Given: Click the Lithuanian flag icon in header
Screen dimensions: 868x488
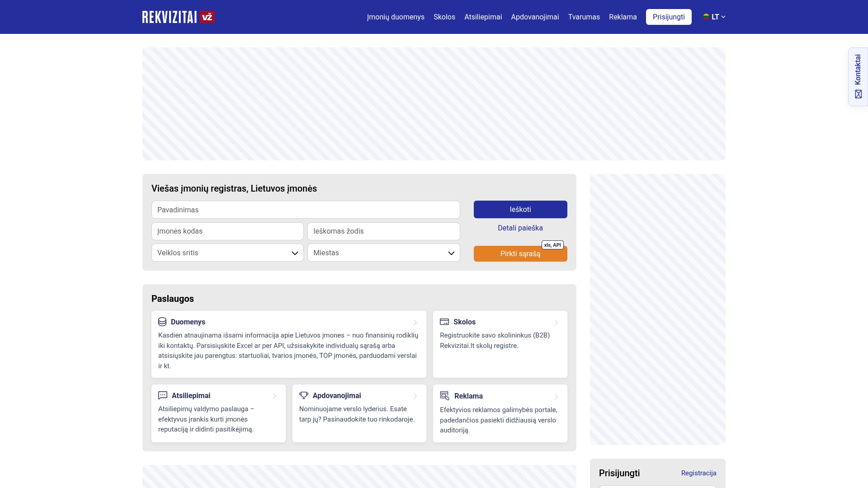Looking at the screenshot, I should pyautogui.click(x=707, y=17).
